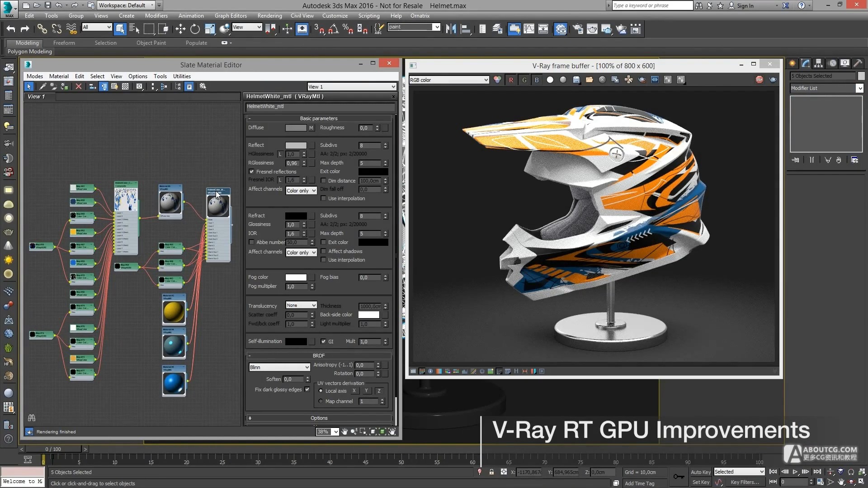The height and width of the screenshot is (488, 868).
Task: Switch to the Object Paint ribbon tab
Action: tap(151, 43)
